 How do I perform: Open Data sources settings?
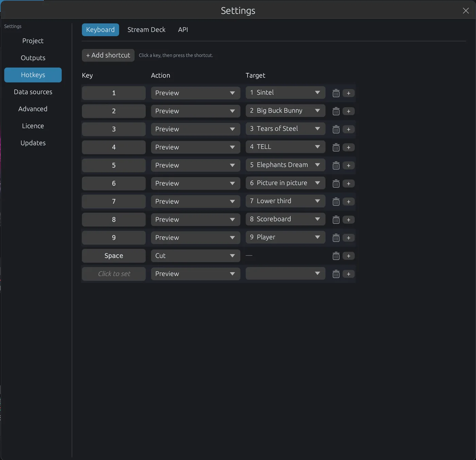point(33,92)
